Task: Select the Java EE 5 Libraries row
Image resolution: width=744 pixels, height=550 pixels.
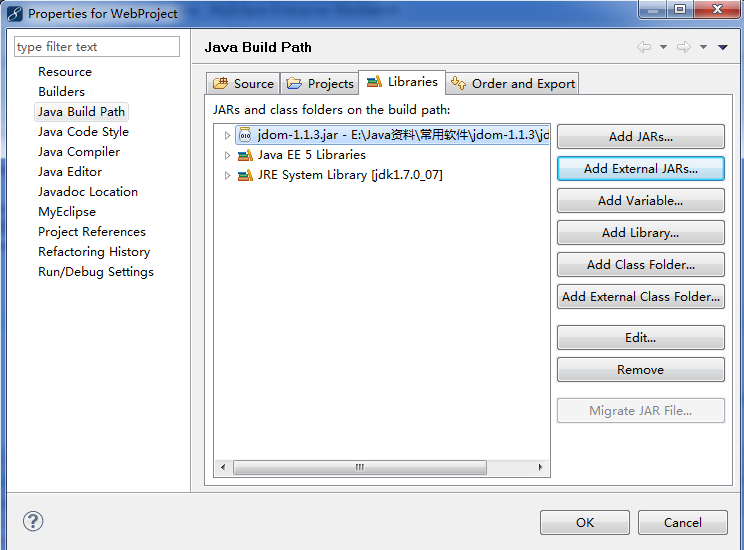Action: point(312,155)
